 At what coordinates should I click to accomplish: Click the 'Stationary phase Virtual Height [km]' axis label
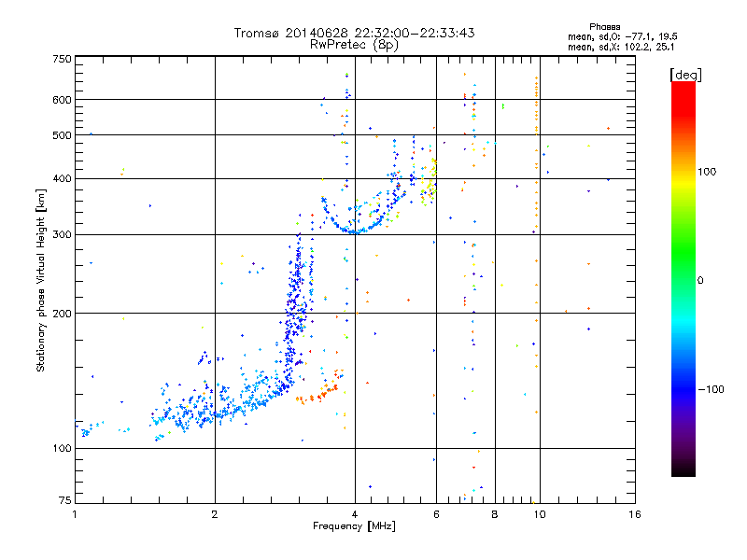40,280
